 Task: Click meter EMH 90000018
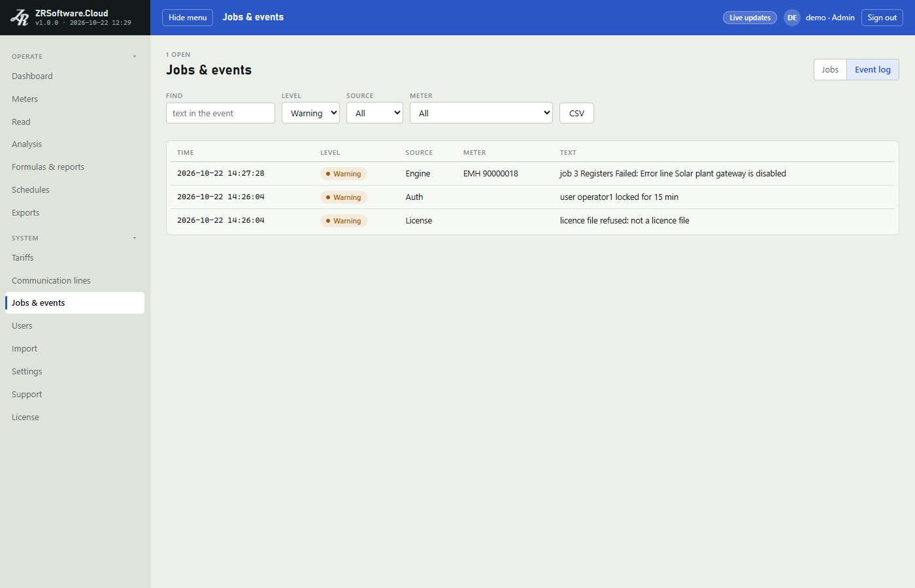point(491,174)
